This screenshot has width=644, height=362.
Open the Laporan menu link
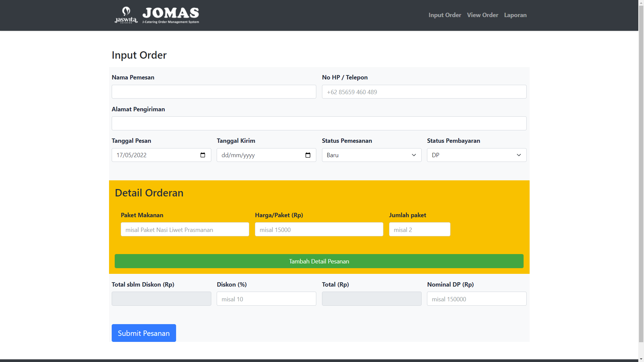click(515, 15)
